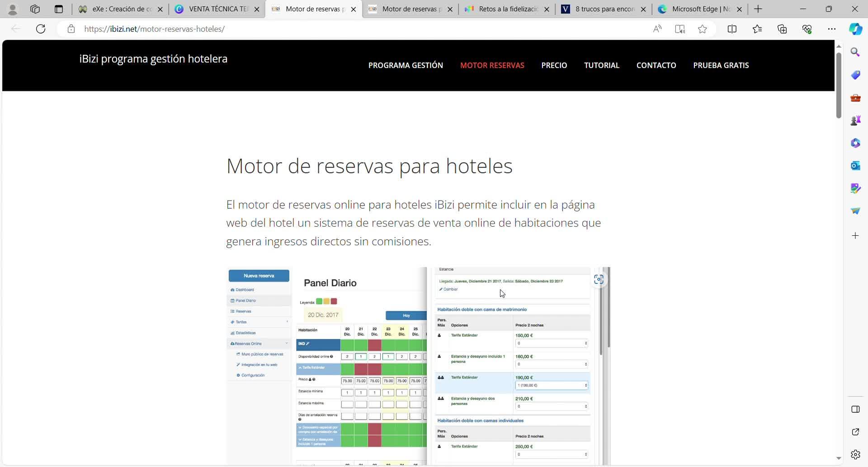
Task: Switch to the Retos a la fidelización tab
Action: (x=507, y=9)
